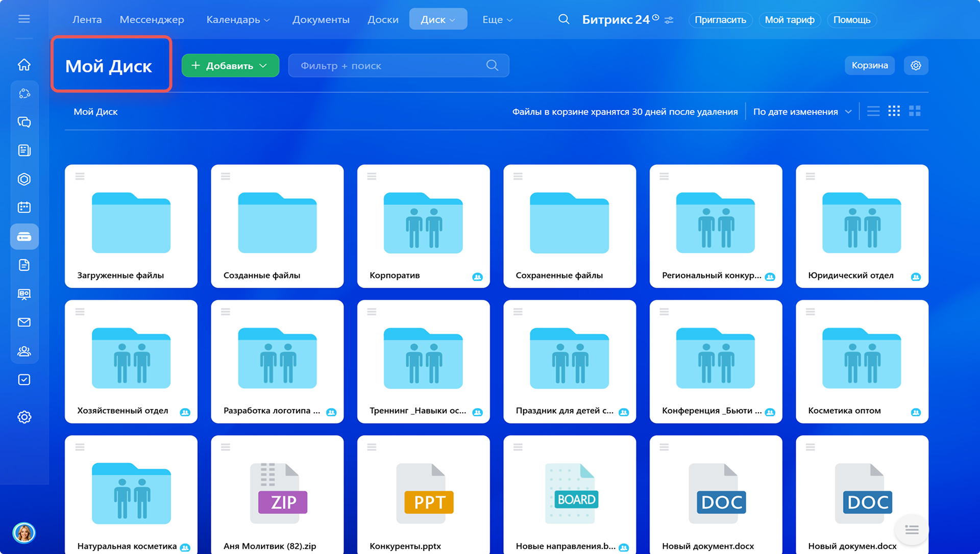980x554 pixels.
Task: Click the mail envelope sidebar icon
Action: [24, 322]
